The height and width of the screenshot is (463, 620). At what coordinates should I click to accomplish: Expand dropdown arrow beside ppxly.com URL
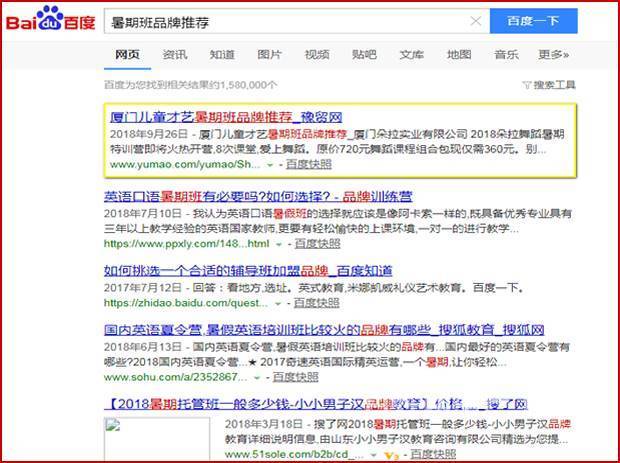click(279, 244)
